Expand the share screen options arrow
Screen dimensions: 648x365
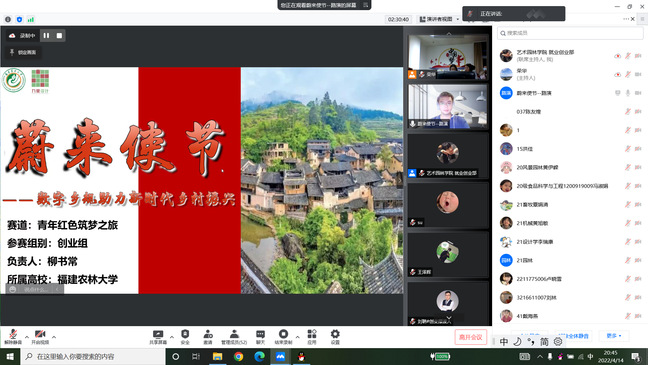(172, 337)
